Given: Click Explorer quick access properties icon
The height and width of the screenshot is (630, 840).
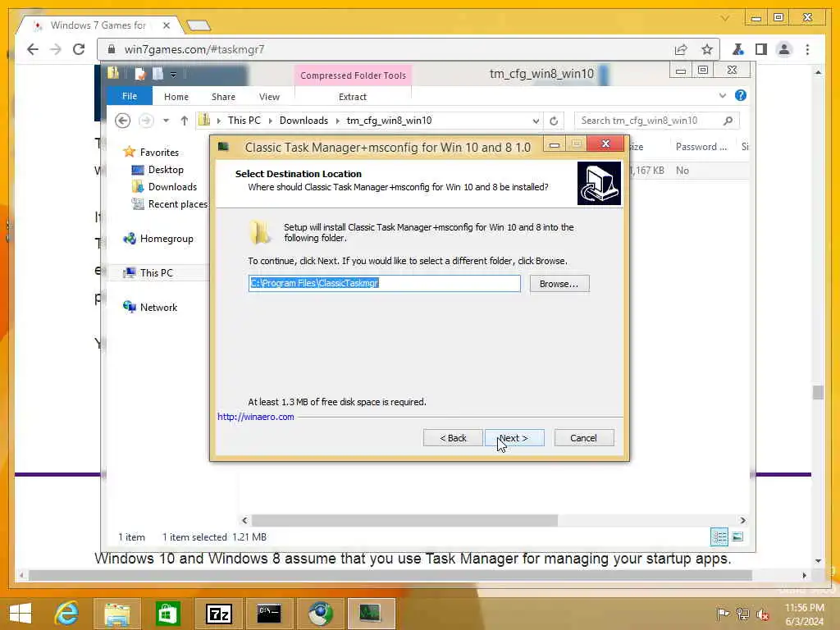Looking at the screenshot, I should (x=140, y=73).
